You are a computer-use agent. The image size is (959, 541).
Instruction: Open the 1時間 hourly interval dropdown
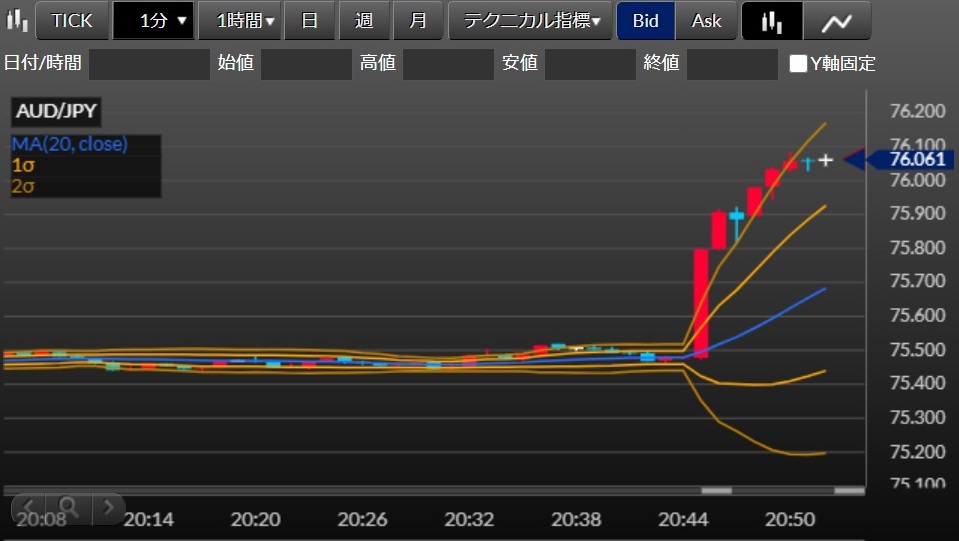240,21
